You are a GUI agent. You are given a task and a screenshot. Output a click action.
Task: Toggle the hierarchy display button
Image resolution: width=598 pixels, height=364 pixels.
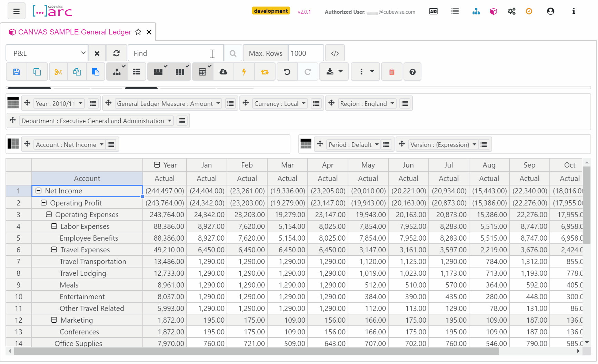tap(117, 72)
